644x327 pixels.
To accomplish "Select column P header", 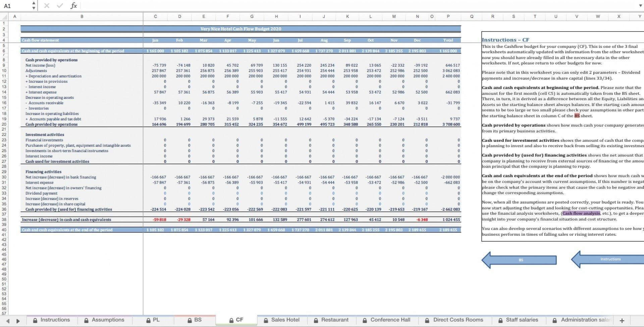I will [x=448, y=16].
